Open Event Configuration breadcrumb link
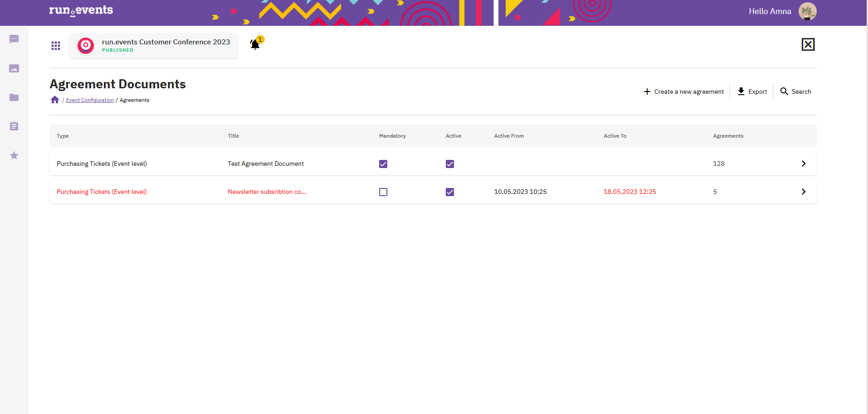 pyautogui.click(x=90, y=100)
